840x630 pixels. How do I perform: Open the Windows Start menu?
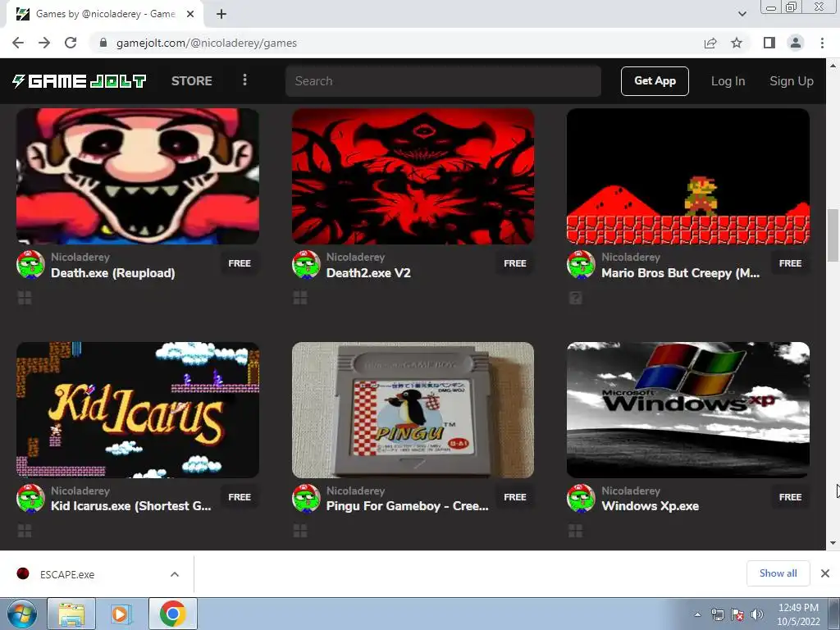point(21,614)
